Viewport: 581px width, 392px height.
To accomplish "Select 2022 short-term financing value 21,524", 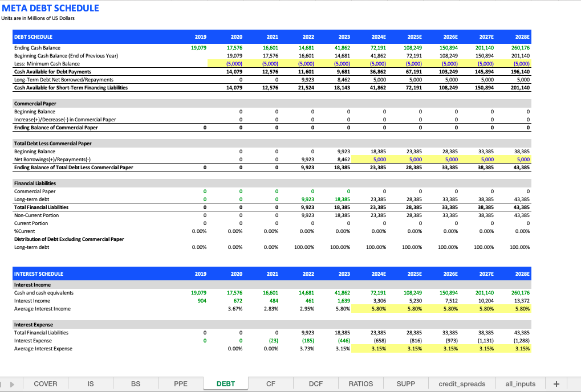I will 306,88.
